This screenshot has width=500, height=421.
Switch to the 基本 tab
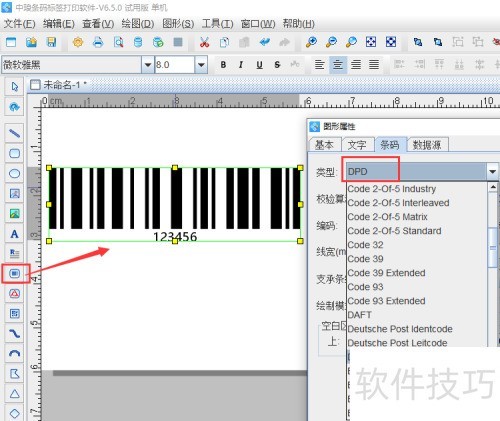(324, 145)
